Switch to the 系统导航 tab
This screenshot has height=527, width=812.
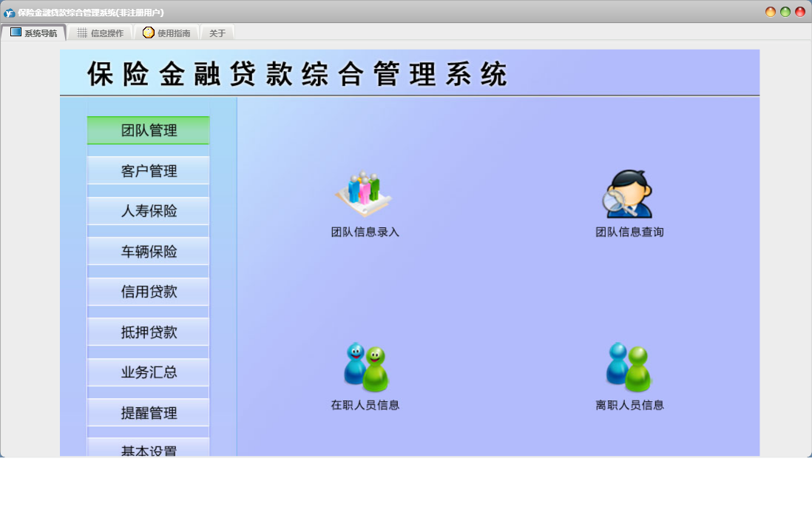(34, 33)
